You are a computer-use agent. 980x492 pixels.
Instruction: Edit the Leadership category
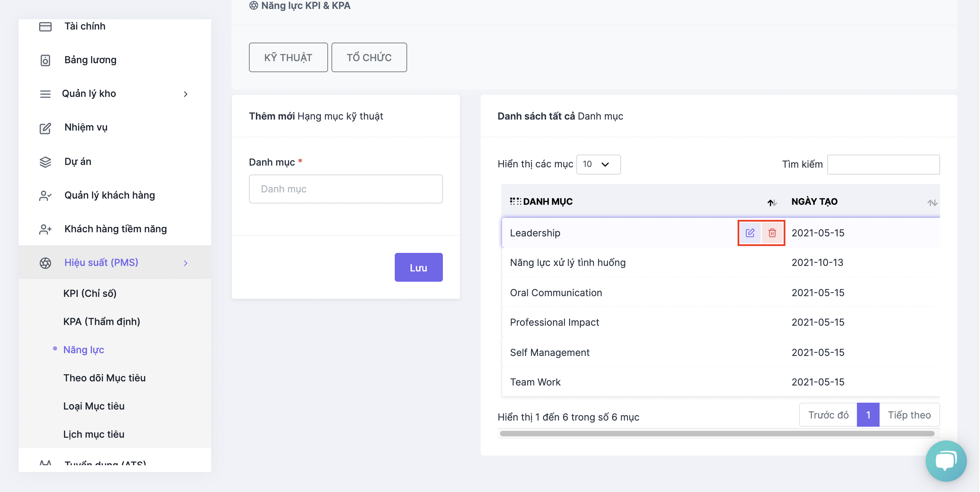pyautogui.click(x=750, y=233)
